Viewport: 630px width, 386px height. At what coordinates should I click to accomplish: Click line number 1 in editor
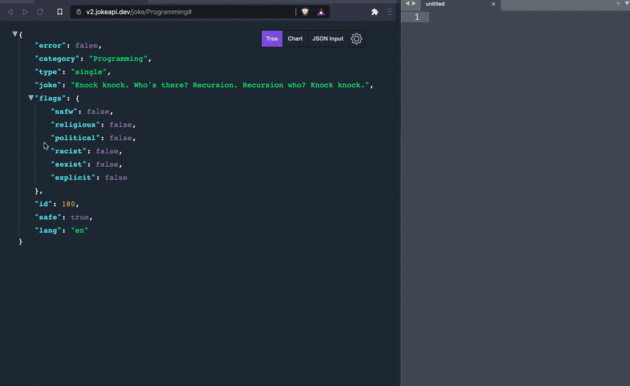(417, 17)
